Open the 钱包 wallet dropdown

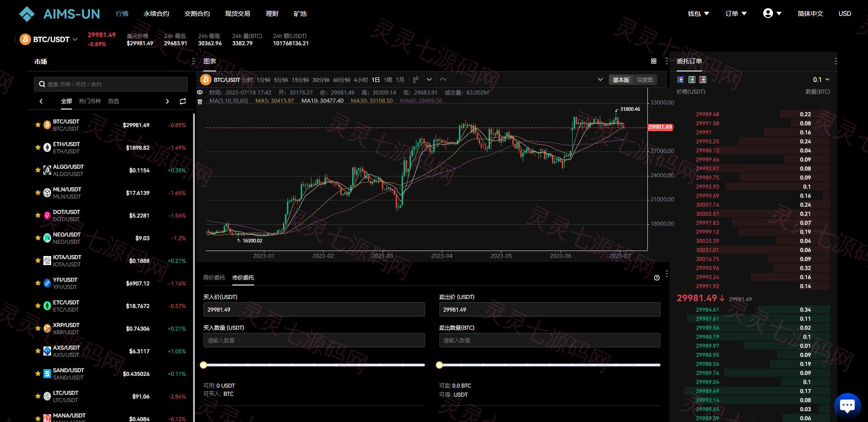698,14
